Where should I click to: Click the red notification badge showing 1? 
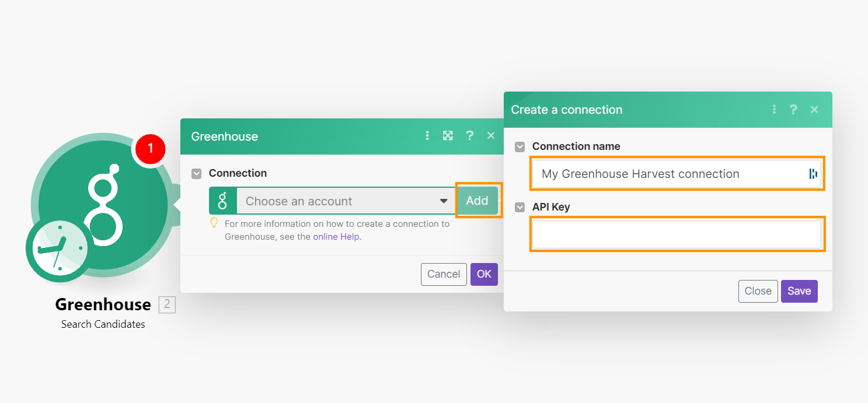click(150, 149)
